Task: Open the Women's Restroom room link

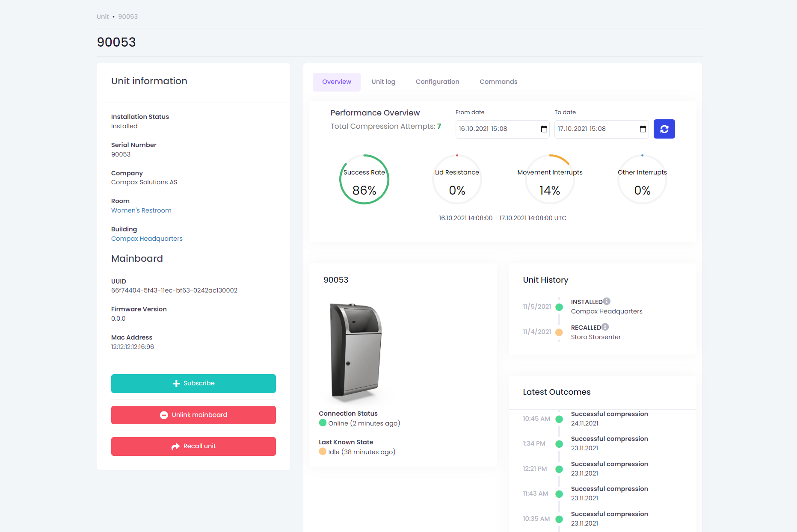Action: tap(141, 210)
